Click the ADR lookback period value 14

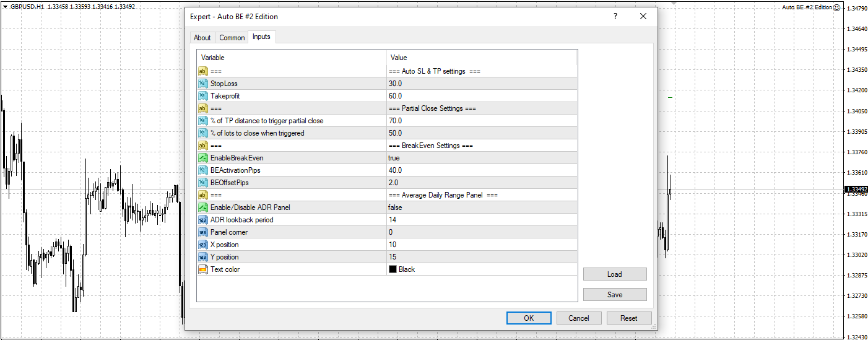click(393, 220)
